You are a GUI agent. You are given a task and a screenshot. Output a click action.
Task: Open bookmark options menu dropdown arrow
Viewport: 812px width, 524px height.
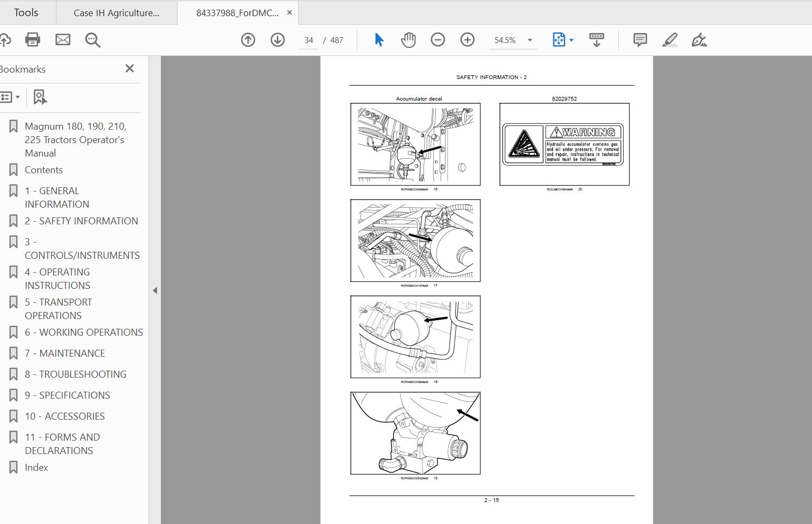tap(18, 97)
